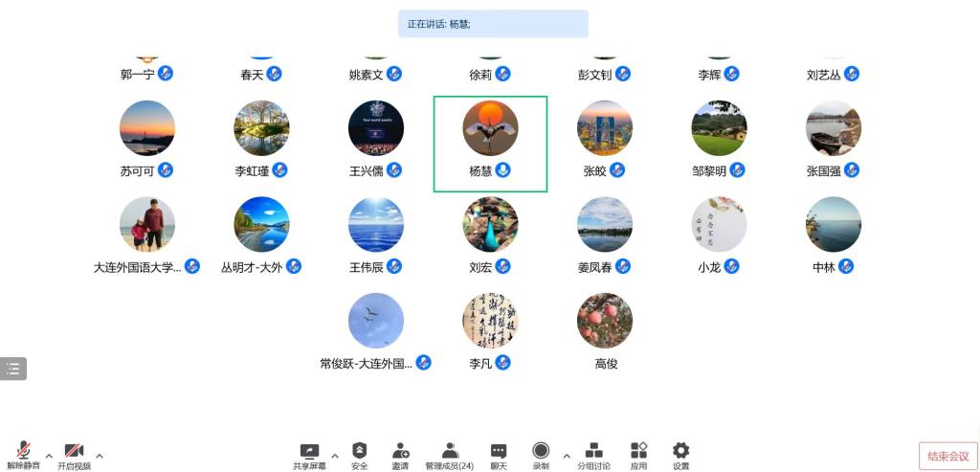Image resolution: width=980 pixels, height=472 pixels.
Task: Expand arrow next to video button
Action: [99, 456]
